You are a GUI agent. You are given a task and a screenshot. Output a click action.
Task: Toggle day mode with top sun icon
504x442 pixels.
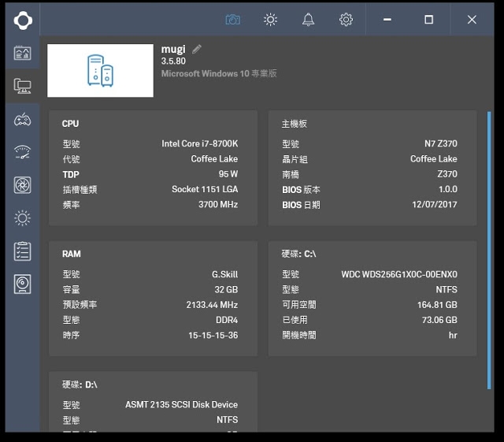click(270, 20)
